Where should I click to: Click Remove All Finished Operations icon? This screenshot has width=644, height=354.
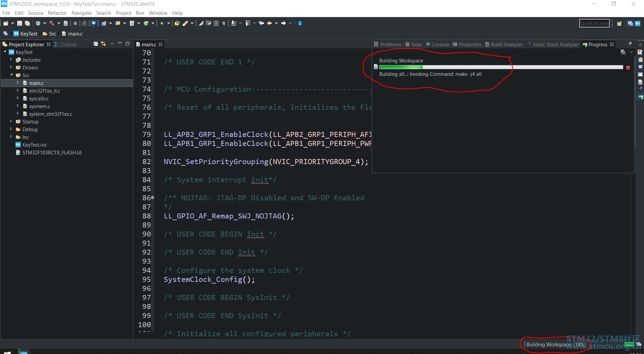click(x=623, y=52)
